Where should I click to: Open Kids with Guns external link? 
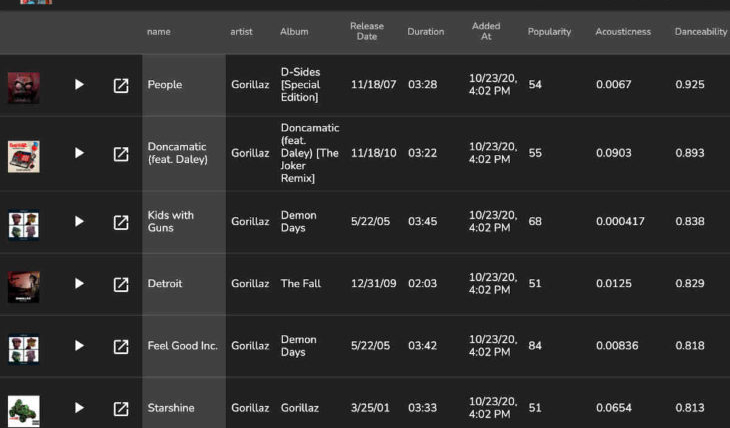coord(121,222)
